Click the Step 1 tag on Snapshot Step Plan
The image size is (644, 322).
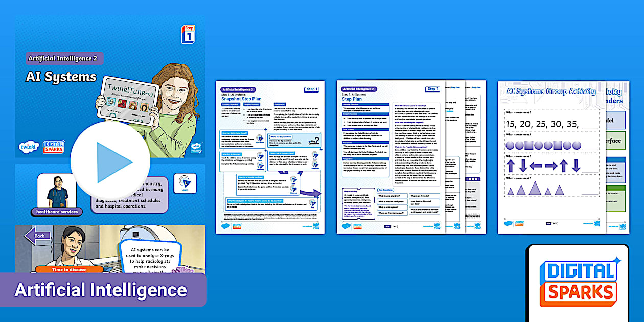coord(312,89)
